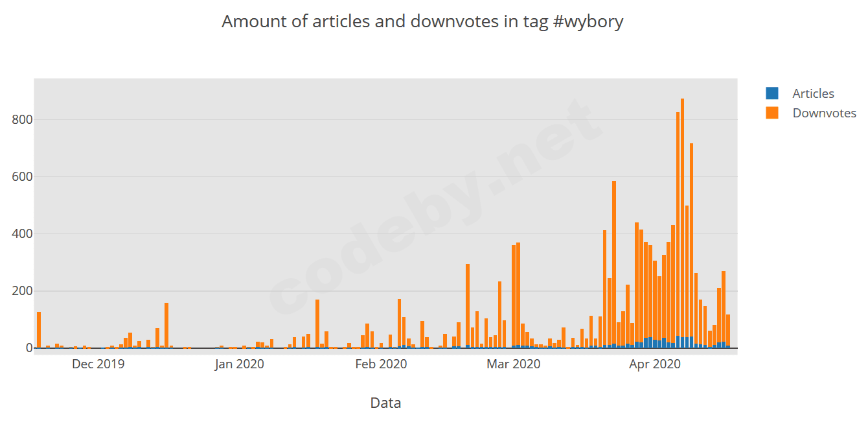The width and height of the screenshot is (868, 426).
Task: Select the first bar at the chart's left edge
Action: [39, 329]
